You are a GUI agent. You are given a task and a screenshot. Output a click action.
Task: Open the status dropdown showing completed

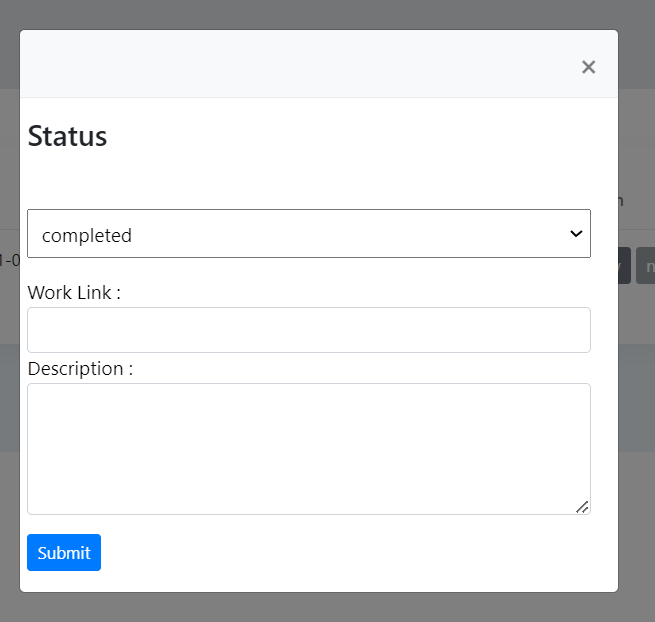[x=308, y=234]
